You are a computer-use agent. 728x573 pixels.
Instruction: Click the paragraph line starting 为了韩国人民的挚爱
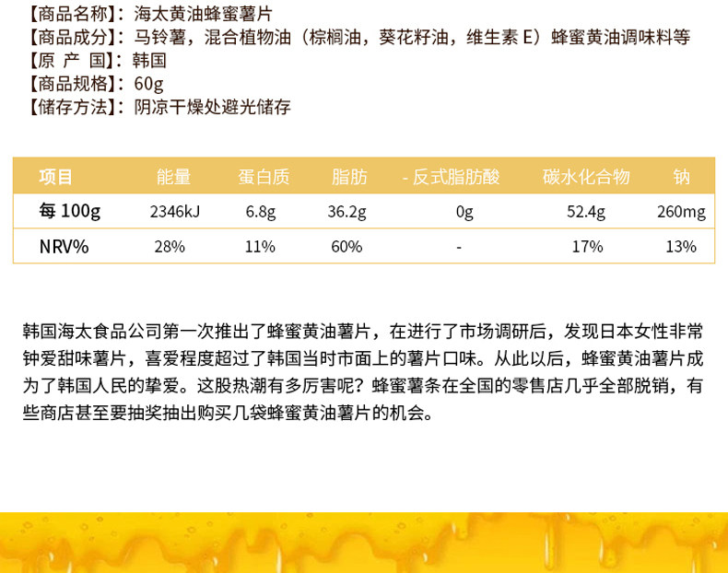click(363, 385)
